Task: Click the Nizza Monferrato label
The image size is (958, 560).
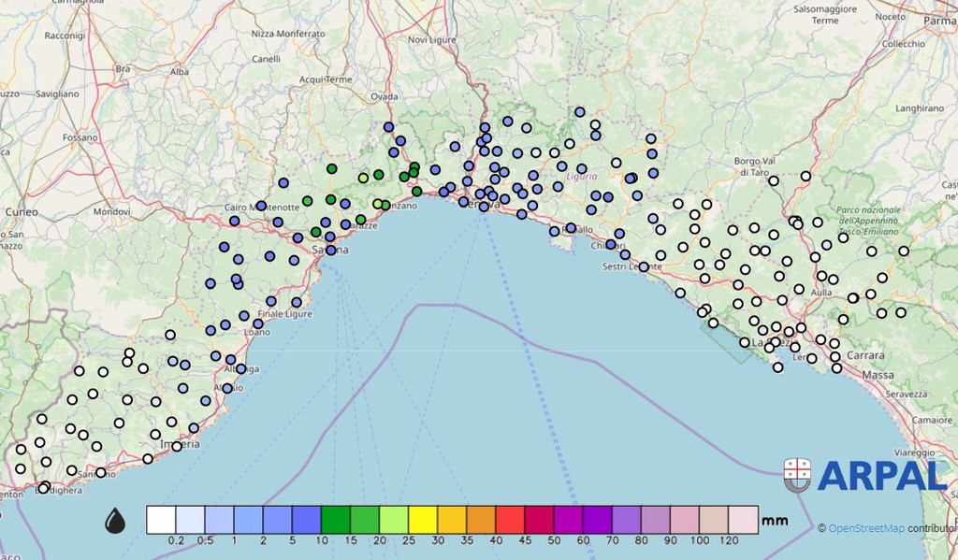Action: tap(288, 34)
